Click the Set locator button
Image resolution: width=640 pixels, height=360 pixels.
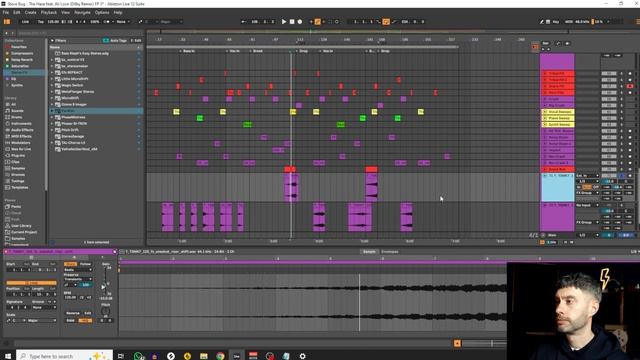546,43
